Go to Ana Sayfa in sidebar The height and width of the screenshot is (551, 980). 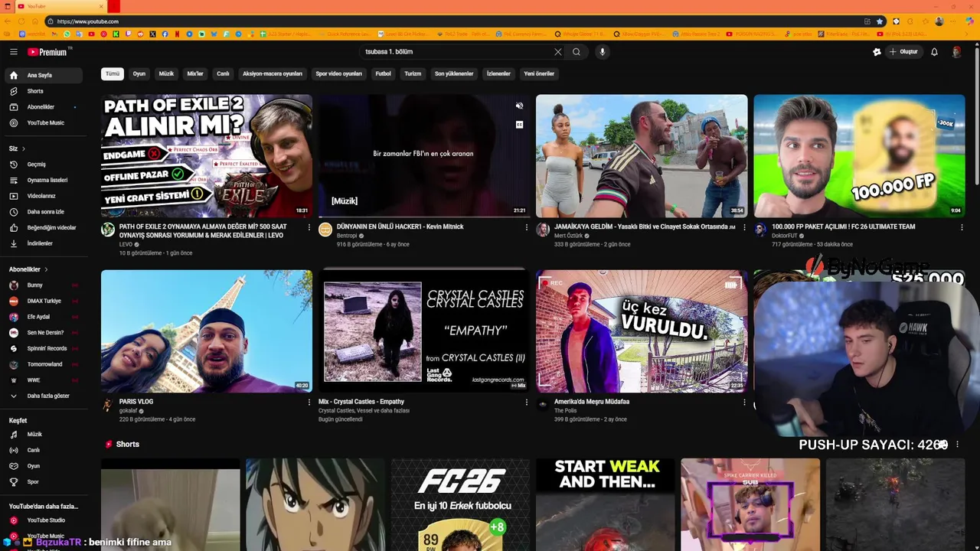[x=43, y=75]
